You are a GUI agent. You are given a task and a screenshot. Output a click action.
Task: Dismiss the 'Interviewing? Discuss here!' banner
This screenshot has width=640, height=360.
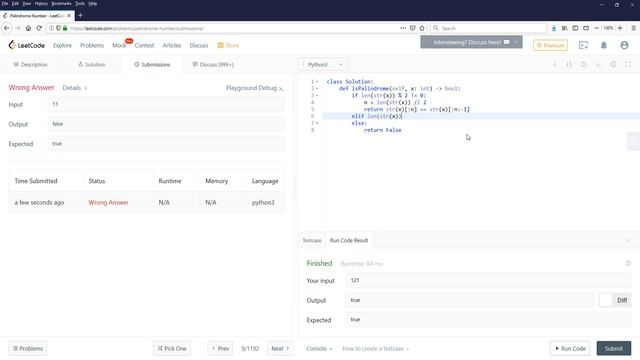[516, 42]
